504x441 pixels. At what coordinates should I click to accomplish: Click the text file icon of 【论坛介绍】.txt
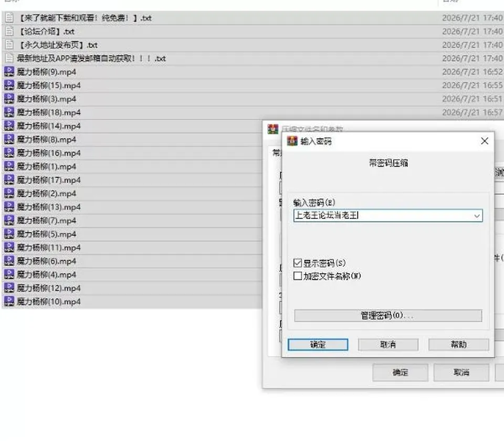[9, 31]
